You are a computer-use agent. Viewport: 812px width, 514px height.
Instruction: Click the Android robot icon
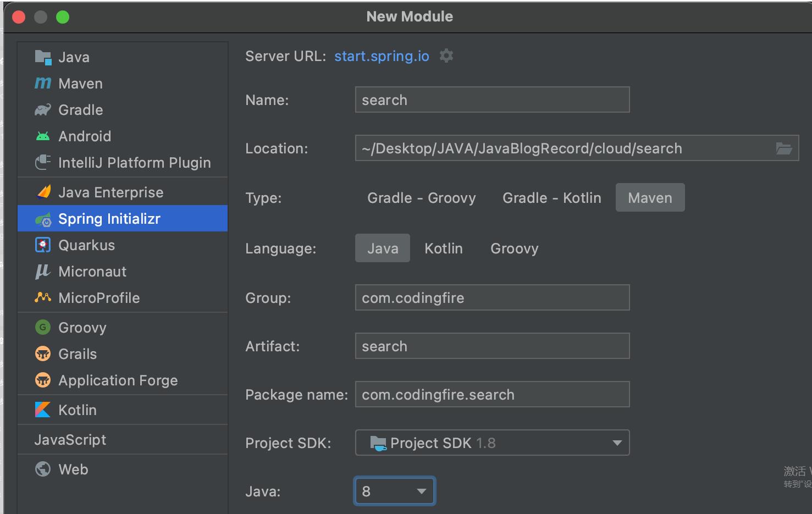point(43,136)
